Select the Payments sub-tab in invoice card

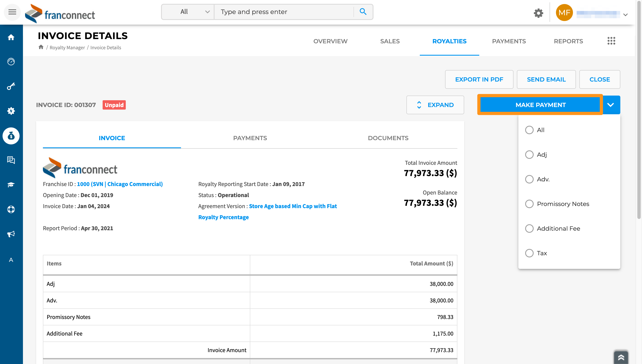tap(250, 138)
